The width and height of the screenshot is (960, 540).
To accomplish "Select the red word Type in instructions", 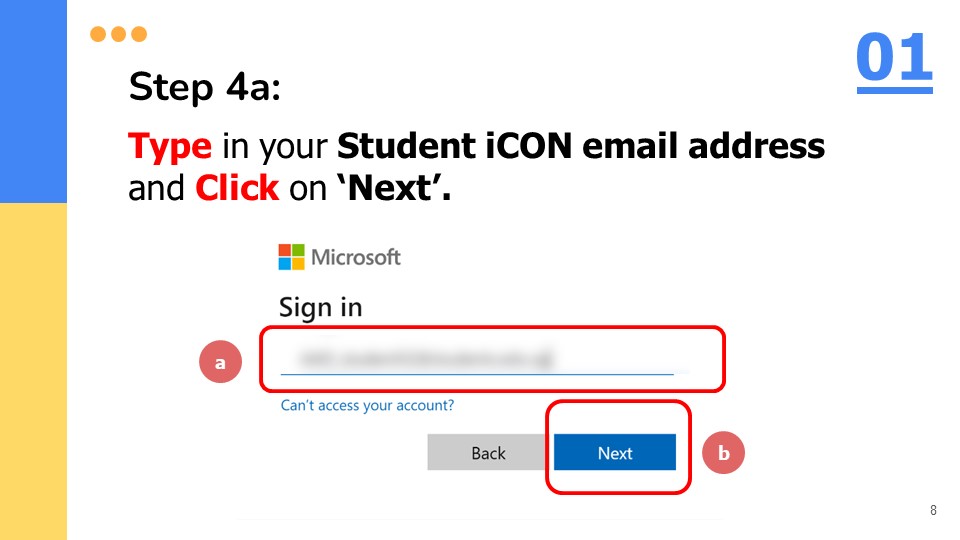I will [x=170, y=147].
